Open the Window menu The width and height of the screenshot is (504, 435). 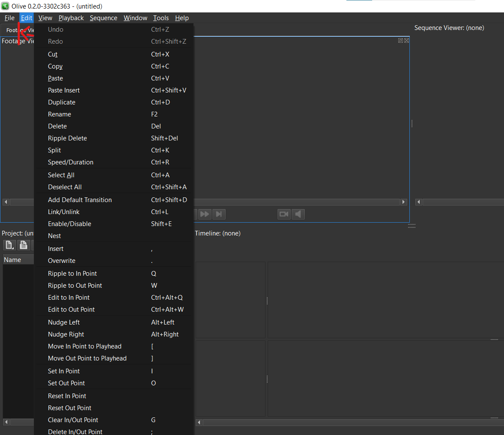pos(135,18)
